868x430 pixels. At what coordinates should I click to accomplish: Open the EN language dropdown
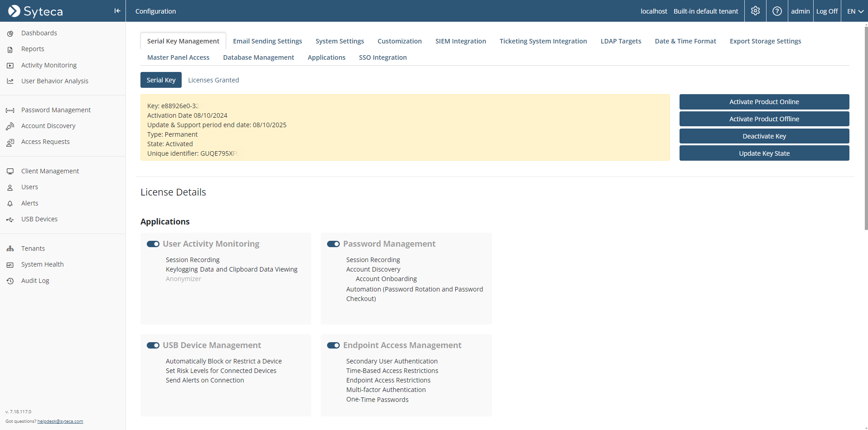pyautogui.click(x=855, y=11)
